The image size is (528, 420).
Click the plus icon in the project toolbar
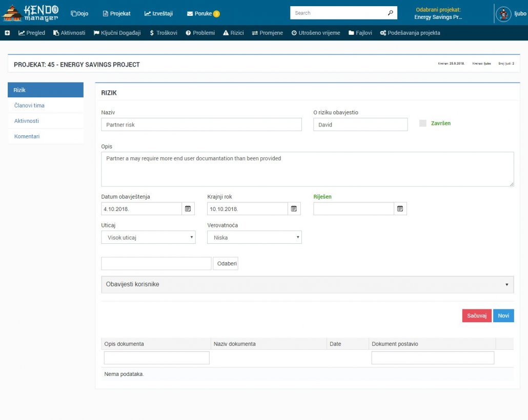coord(7,33)
